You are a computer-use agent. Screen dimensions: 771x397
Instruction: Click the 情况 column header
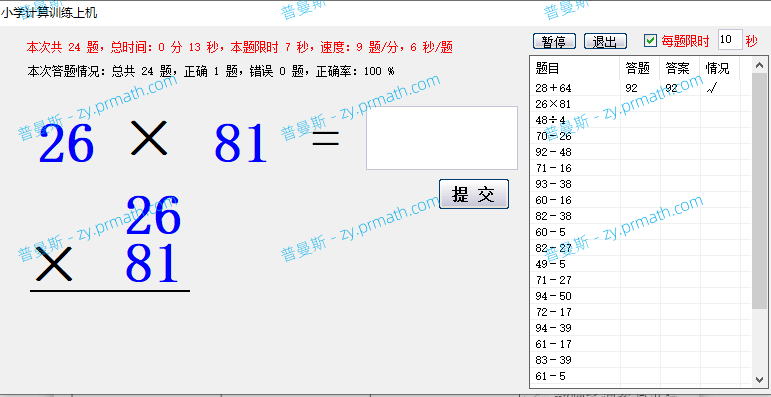tap(720, 69)
